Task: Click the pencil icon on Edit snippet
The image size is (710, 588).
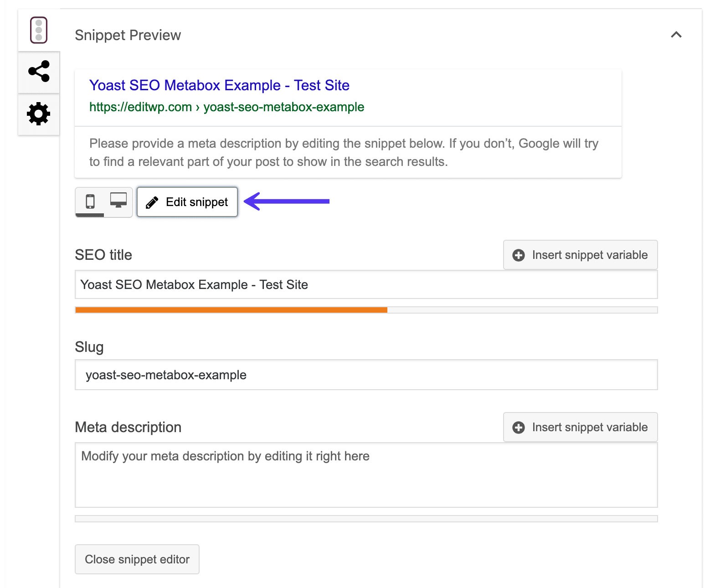Action: click(x=152, y=202)
